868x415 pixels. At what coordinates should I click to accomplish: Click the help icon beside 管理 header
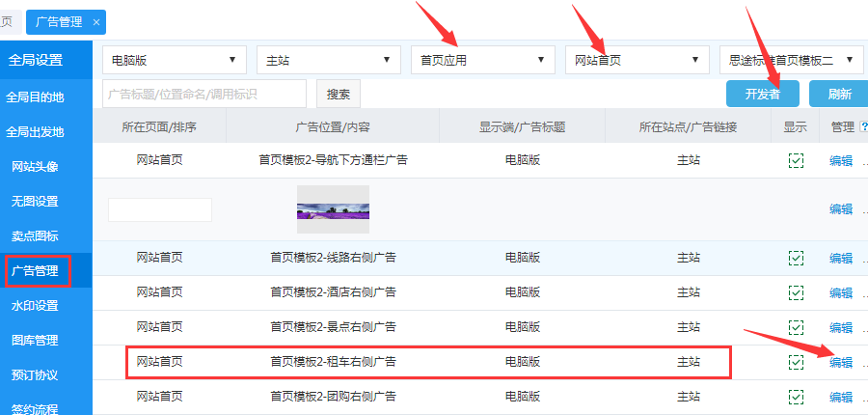[863, 126]
